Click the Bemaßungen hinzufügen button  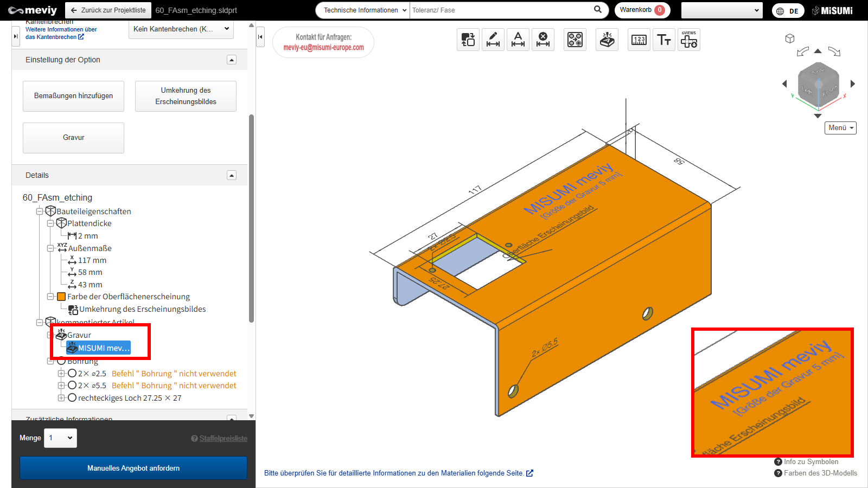73,96
